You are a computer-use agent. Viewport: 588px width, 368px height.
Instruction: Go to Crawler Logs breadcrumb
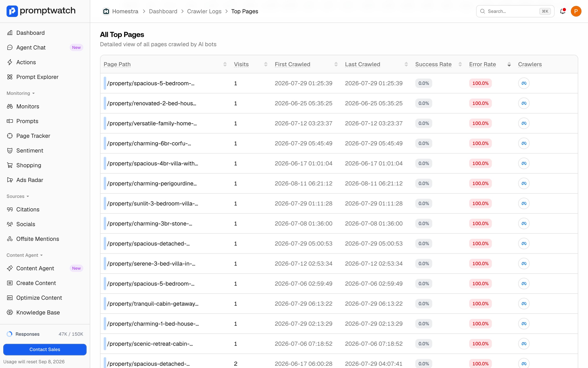[204, 11]
